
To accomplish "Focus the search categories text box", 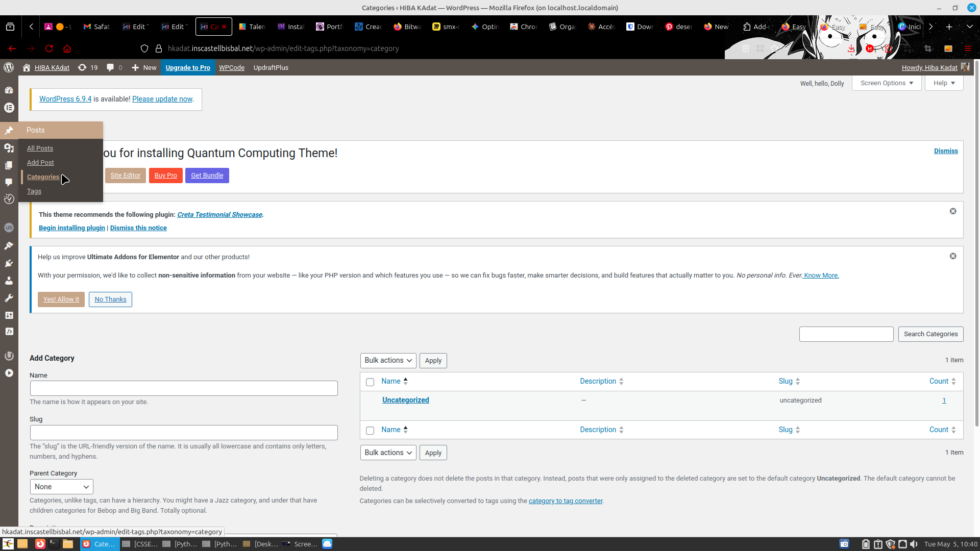I will 846,334.
